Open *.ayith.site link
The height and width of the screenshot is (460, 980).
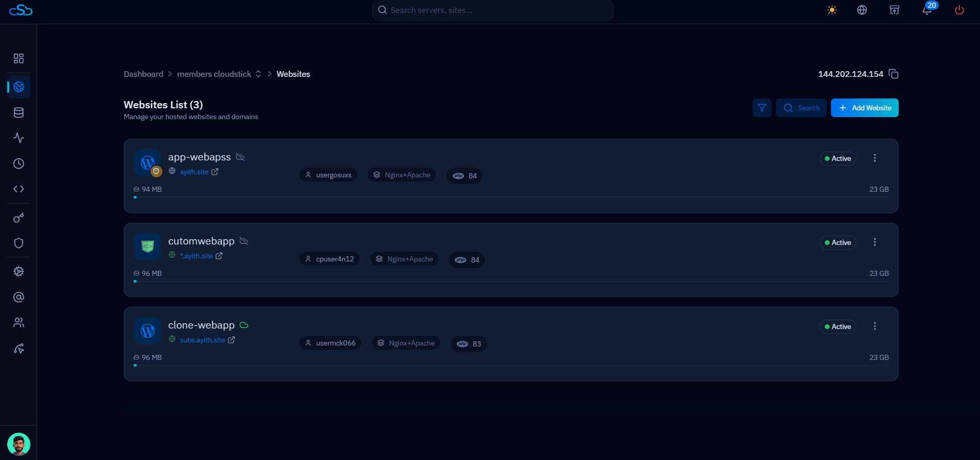(x=196, y=256)
